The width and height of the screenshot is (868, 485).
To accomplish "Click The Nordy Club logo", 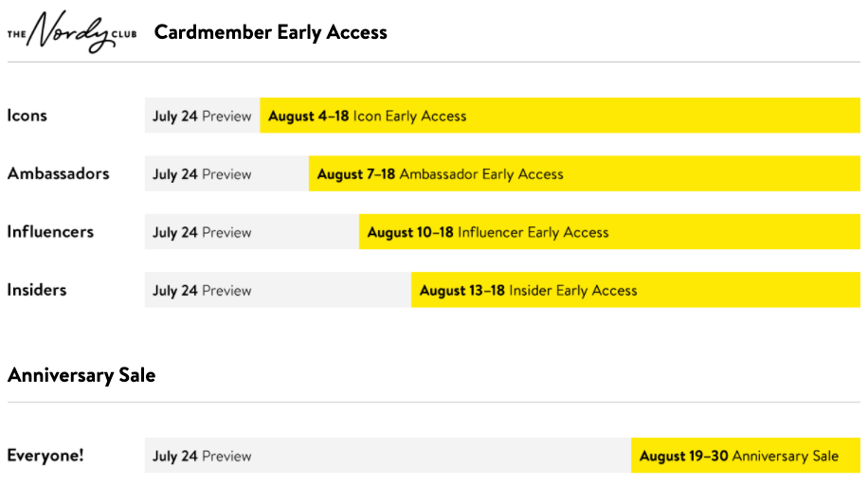I will pos(72,31).
